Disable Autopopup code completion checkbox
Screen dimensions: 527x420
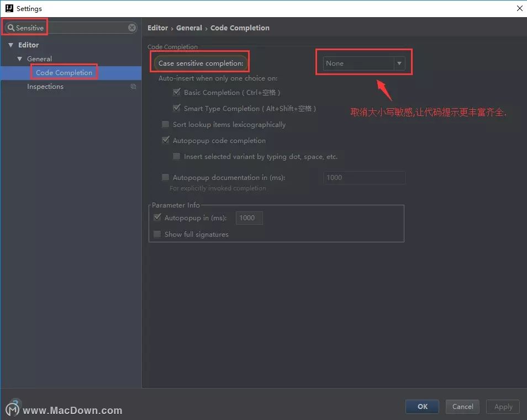point(165,140)
